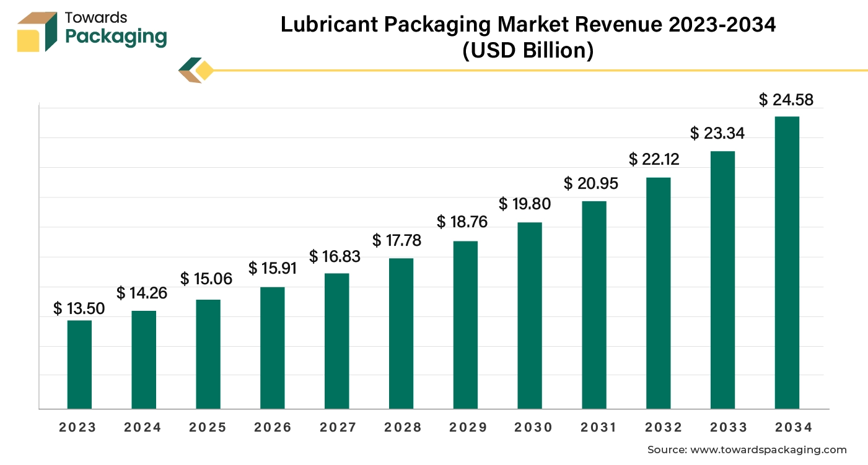Click the '$ 15.91' value label

pyautogui.click(x=273, y=269)
